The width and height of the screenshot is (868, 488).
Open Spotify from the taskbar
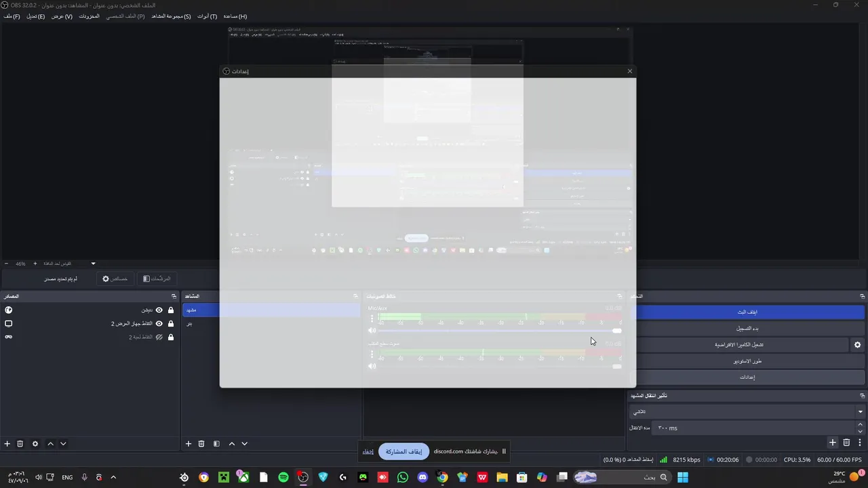[283, 478]
